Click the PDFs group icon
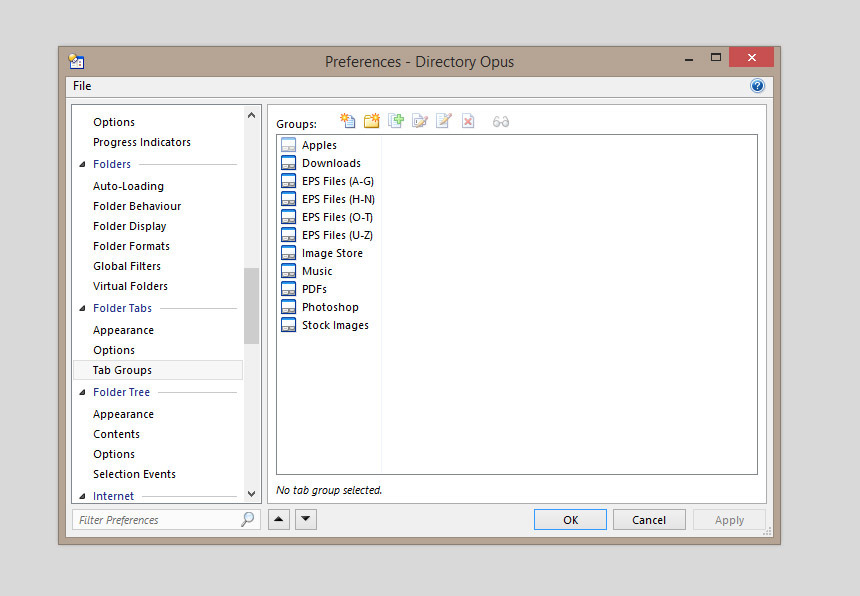 point(288,289)
